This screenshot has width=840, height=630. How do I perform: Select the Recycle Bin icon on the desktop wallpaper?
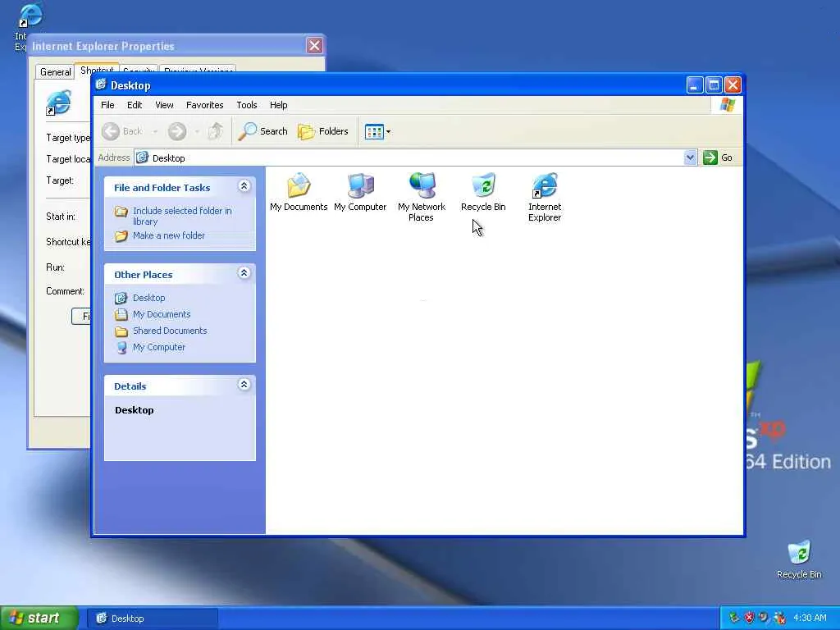(x=799, y=559)
